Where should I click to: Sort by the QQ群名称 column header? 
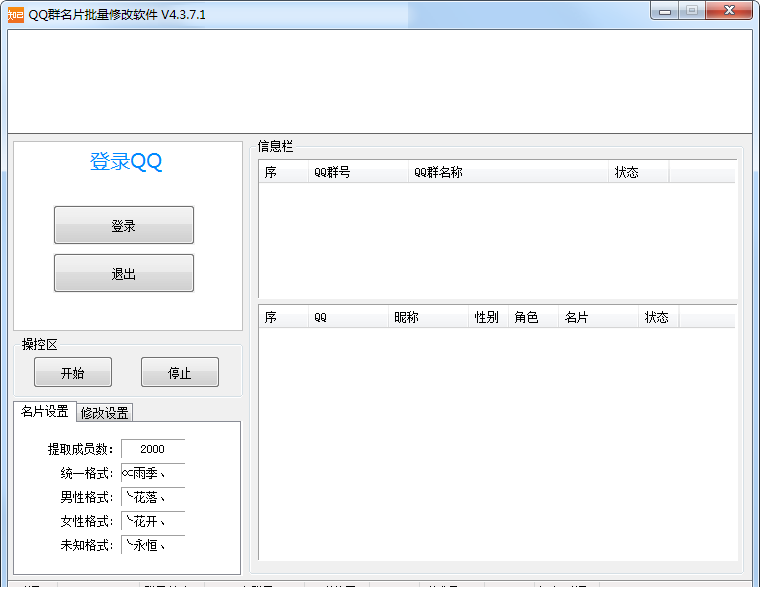508,172
